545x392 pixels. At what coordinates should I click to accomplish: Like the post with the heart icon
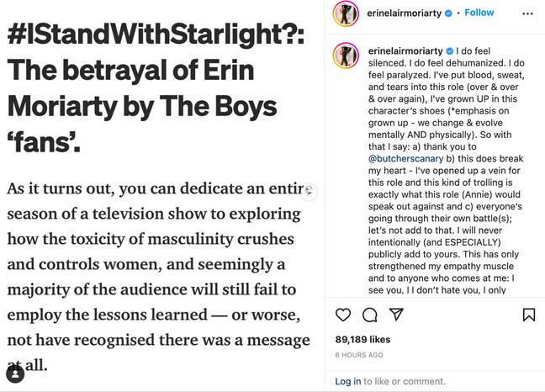(x=343, y=315)
